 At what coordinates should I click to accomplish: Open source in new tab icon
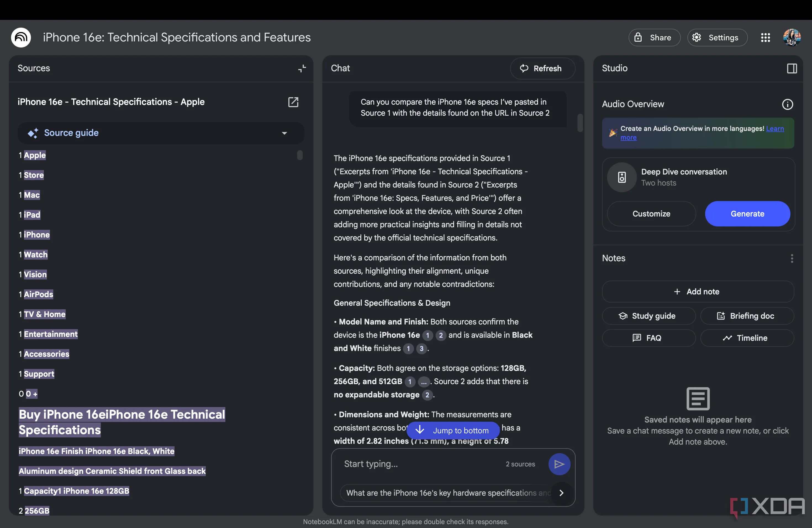293,102
